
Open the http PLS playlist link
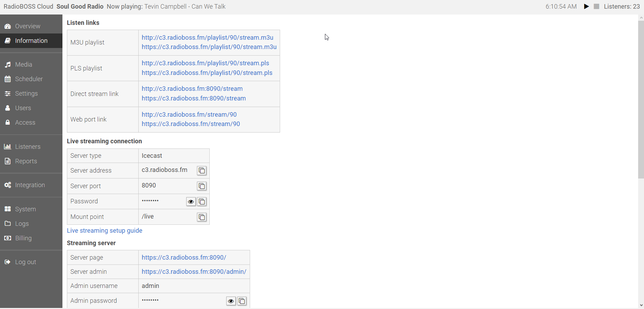tap(205, 63)
